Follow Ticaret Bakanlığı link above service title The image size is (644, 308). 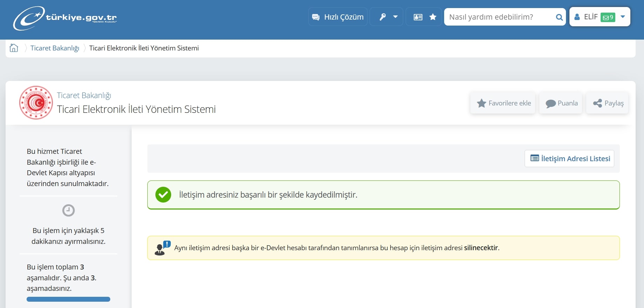(84, 95)
